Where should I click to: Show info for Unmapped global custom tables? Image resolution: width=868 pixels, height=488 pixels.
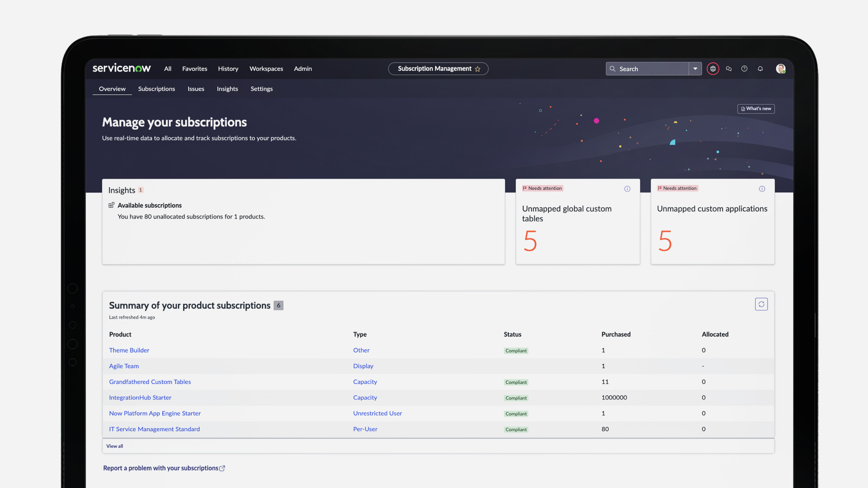(x=627, y=189)
